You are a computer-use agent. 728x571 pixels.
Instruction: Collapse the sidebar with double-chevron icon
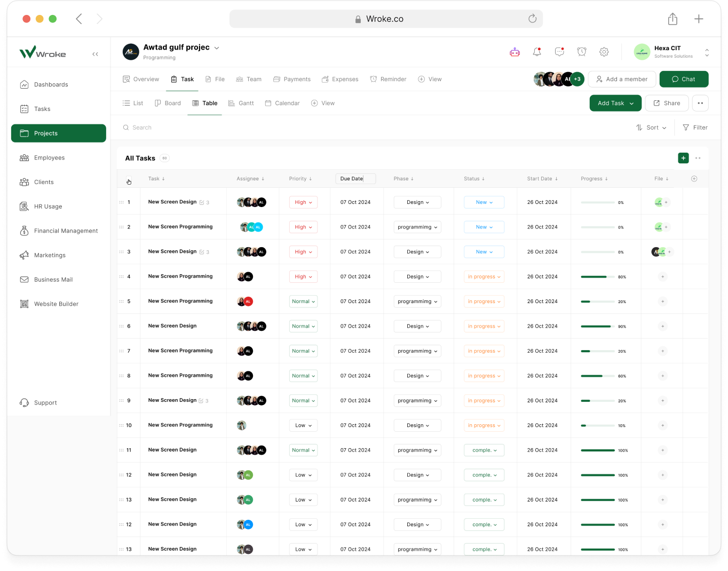pos(95,54)
